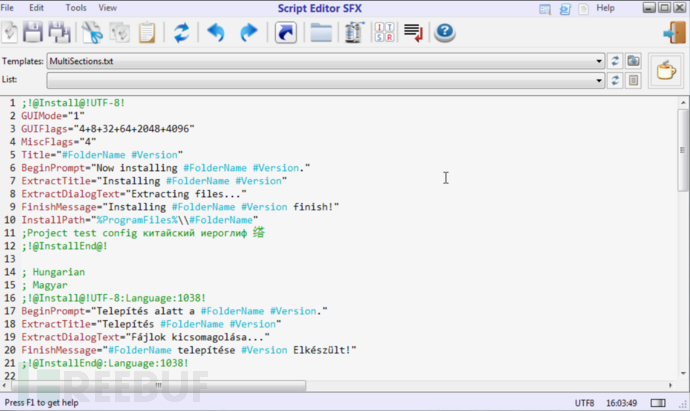This screenshot has width=690, height=411.
Task: Click ;!@InstallEnd@! on line 12
Action: click(x=64, y=246)
